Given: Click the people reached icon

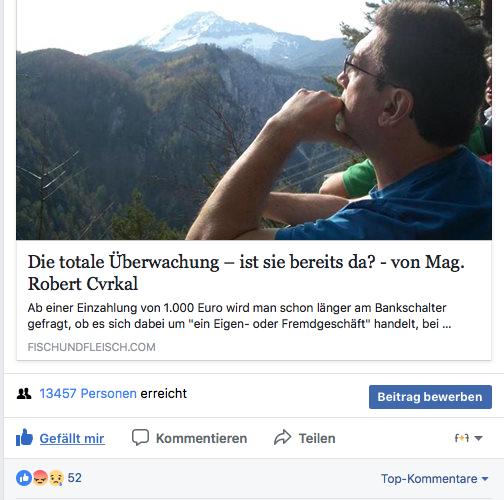Looking at the screenshot, I should [24, 394].
